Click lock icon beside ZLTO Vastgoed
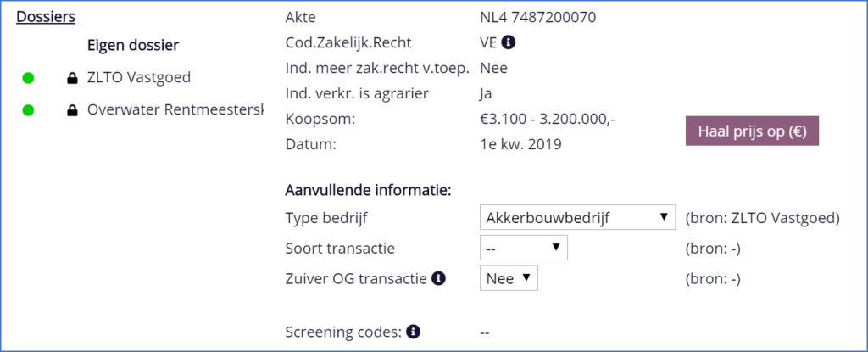 click(x=72, y=79)
